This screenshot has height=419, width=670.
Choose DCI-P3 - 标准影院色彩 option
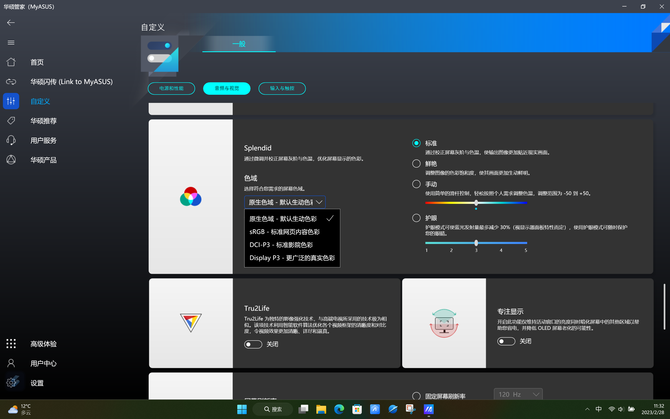tap(292, 245)
